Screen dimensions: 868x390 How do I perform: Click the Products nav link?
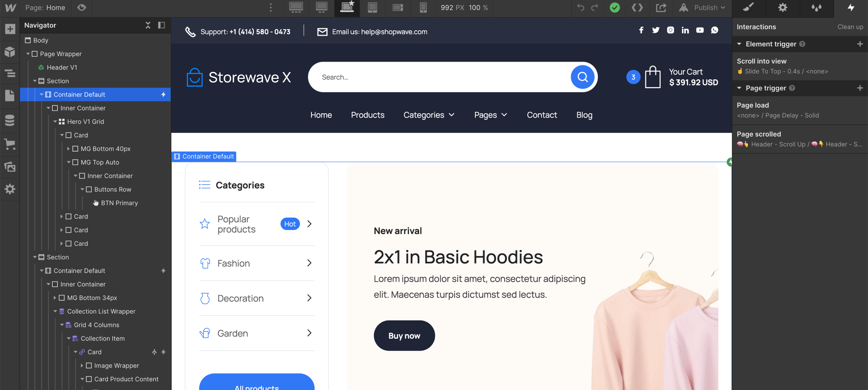tap(367, 115)
